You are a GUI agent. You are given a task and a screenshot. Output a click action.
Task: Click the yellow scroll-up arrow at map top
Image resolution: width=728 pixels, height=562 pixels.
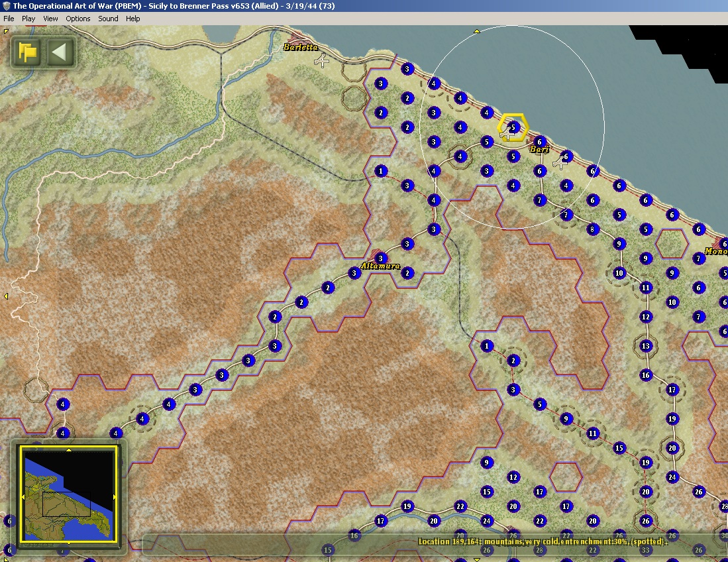pos(476,31)
